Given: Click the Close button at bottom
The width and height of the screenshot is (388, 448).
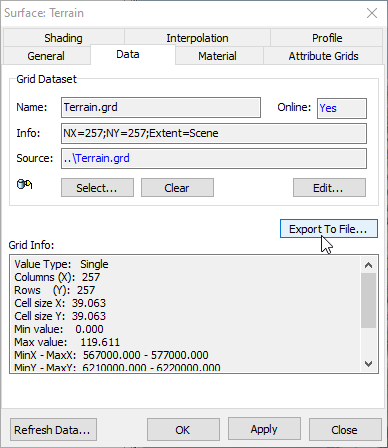Looking at the screenshot, I should (x=345, y=429).
